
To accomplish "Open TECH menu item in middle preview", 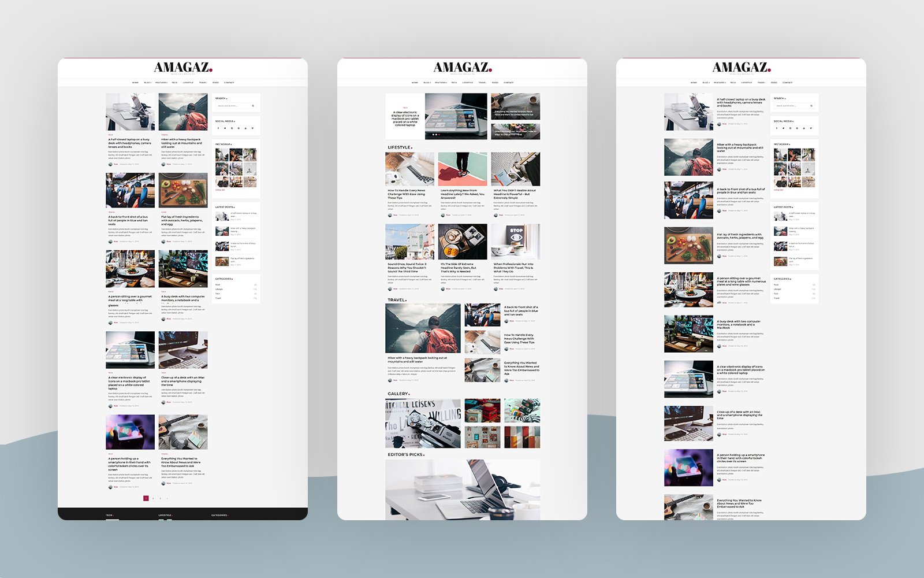I will point(454,83).
